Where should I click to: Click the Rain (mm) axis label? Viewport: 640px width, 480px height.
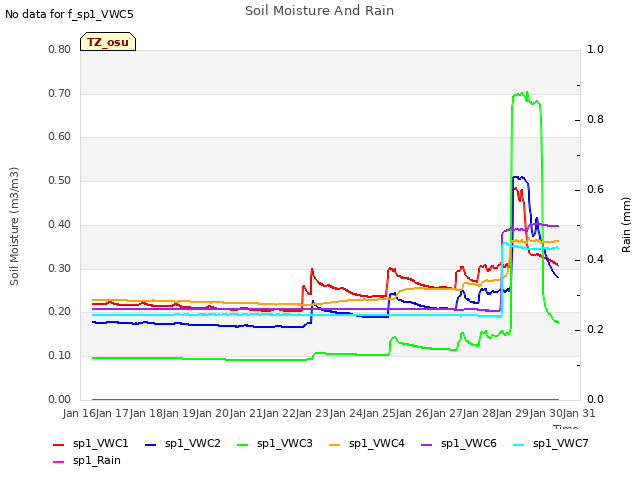coord(626,225)
